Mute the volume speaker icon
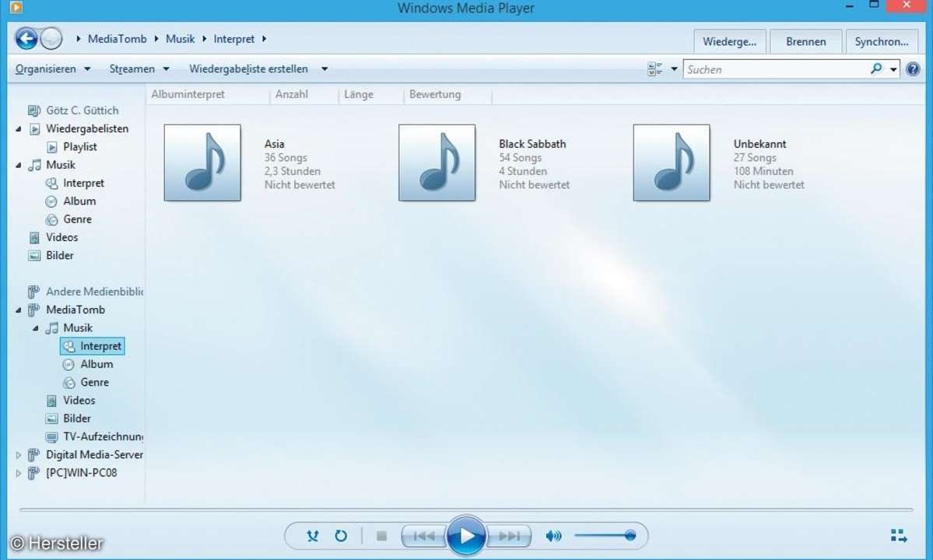Image resolution: width=933 pixels, height=560 pixels. 553,536
